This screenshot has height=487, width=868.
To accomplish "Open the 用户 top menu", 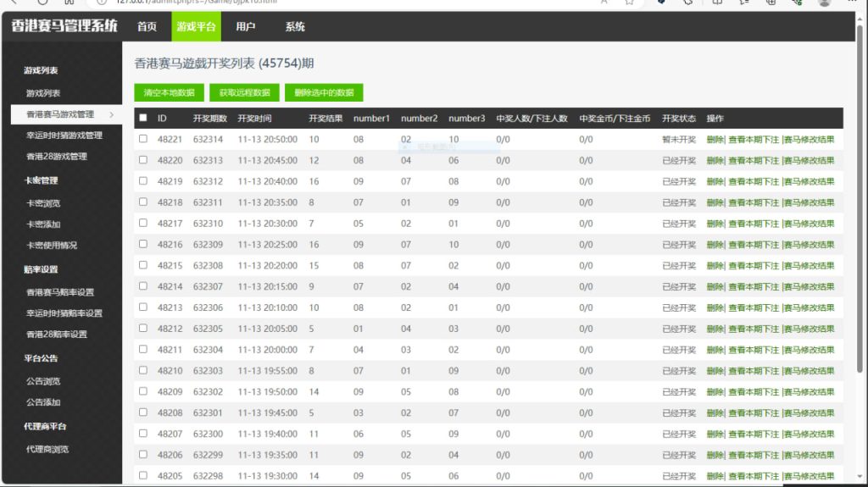I will click(x=245, y=26).
